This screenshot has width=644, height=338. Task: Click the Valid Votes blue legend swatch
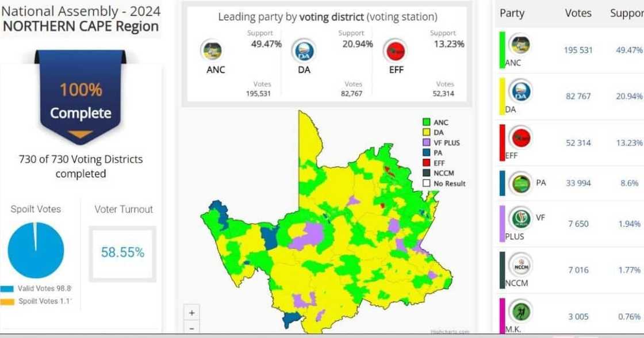pos(7,289)
